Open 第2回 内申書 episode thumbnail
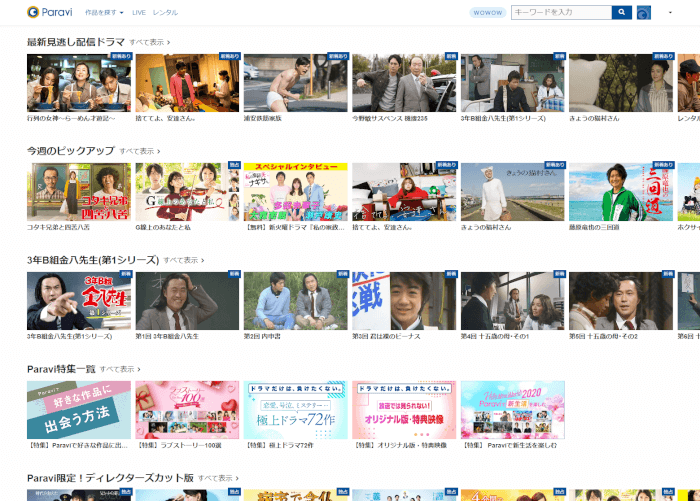The width and height of the screenshot is (700, 501). pos(295,301)
